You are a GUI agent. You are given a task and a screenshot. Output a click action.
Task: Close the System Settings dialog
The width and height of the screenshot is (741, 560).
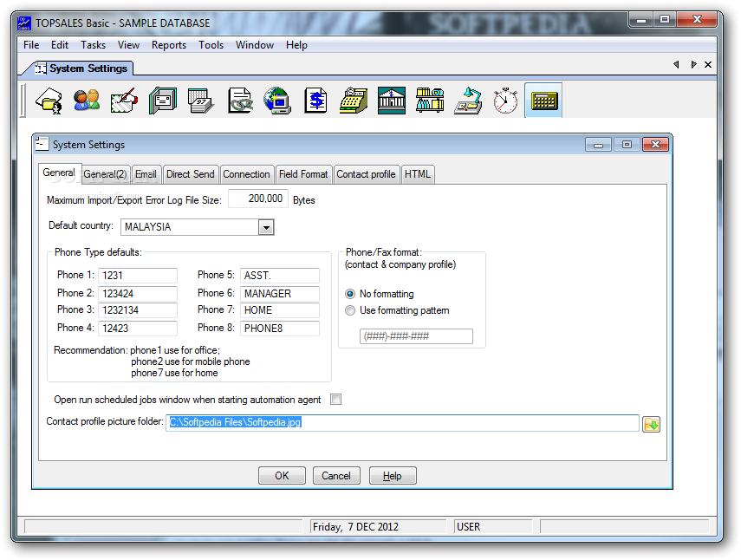coord(655,145)
